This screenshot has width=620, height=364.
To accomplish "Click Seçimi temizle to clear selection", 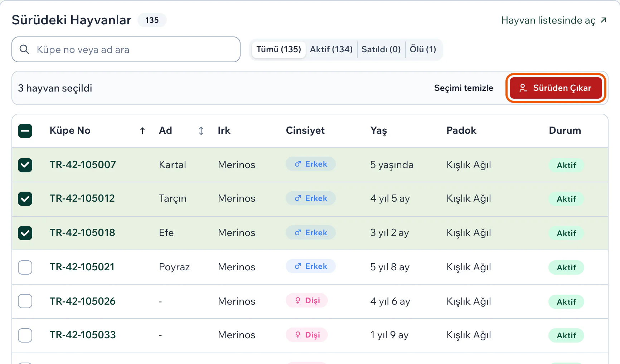I will pos(464,88).
